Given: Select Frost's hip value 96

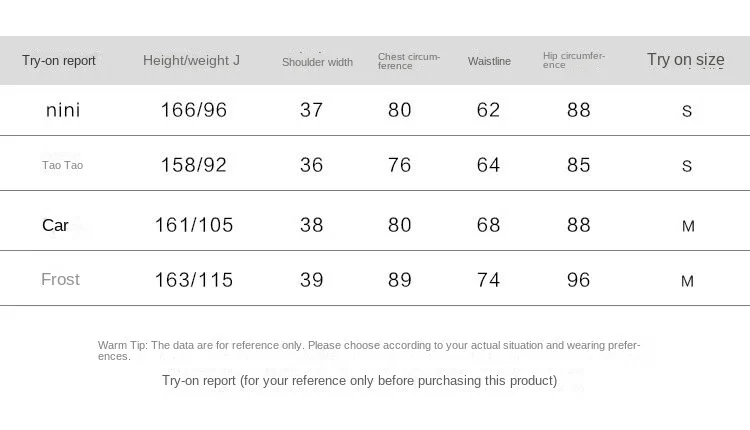Looking at the screenshot, I should coord(579,280).
